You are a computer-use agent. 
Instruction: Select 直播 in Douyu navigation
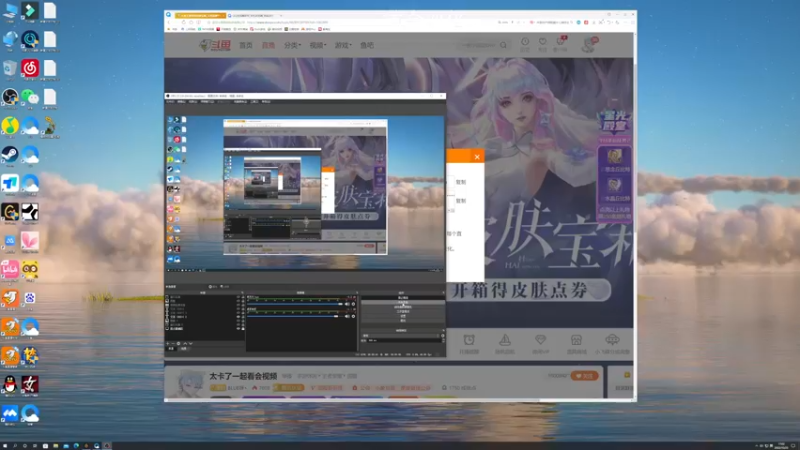click(x=268, y=45)
